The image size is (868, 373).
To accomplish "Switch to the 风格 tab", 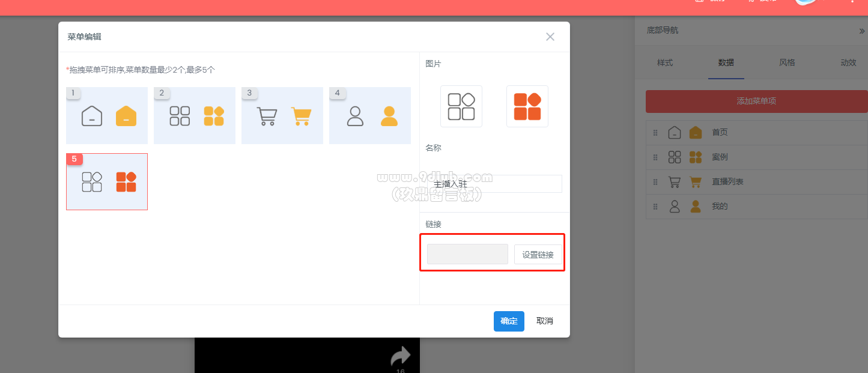I will pyautogui.click(x=788, y=62).
